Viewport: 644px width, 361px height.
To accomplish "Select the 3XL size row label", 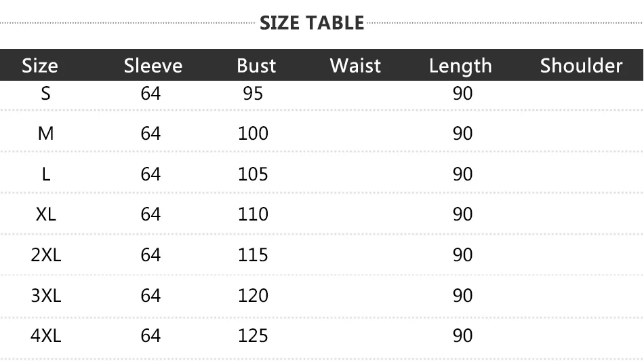I will tap(45, 296).
